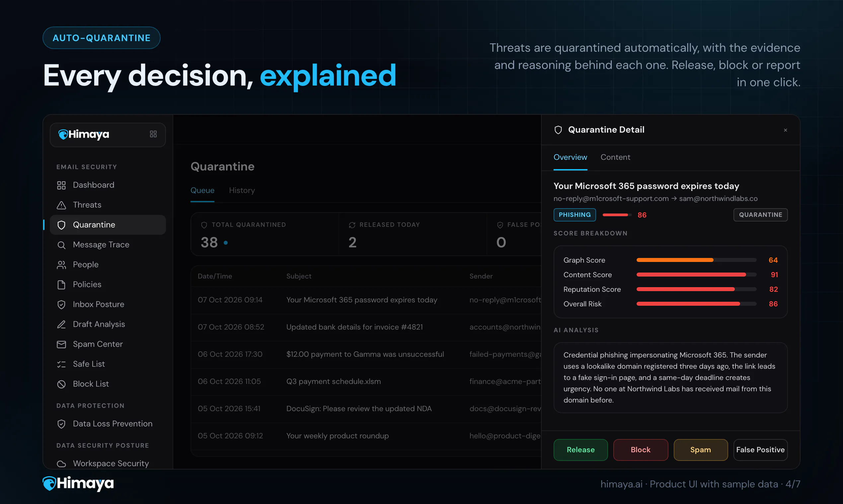
Task: Switch to the Overview tab
Action: tap(570, 157)
